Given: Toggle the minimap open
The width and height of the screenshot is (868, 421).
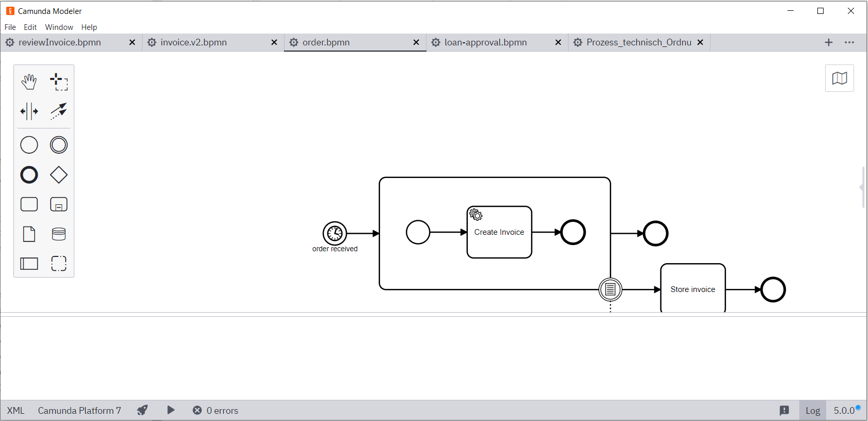Looking at the screenshot, I should tap(839, 78).
